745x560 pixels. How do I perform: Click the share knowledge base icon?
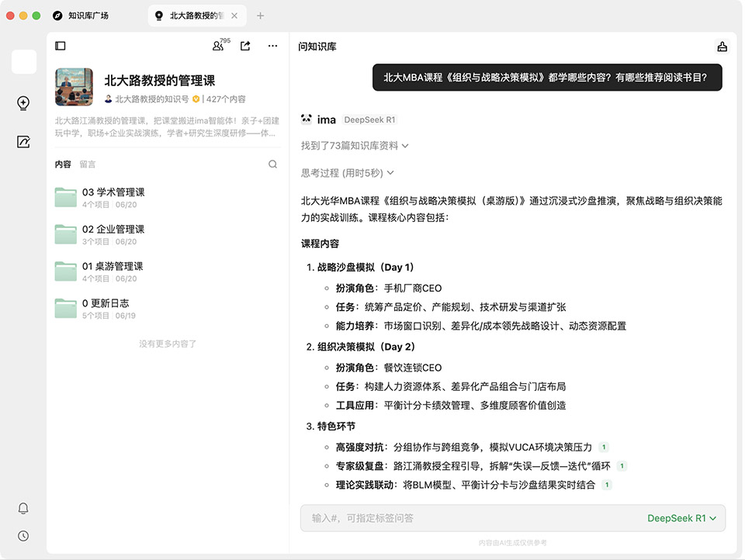245,47
